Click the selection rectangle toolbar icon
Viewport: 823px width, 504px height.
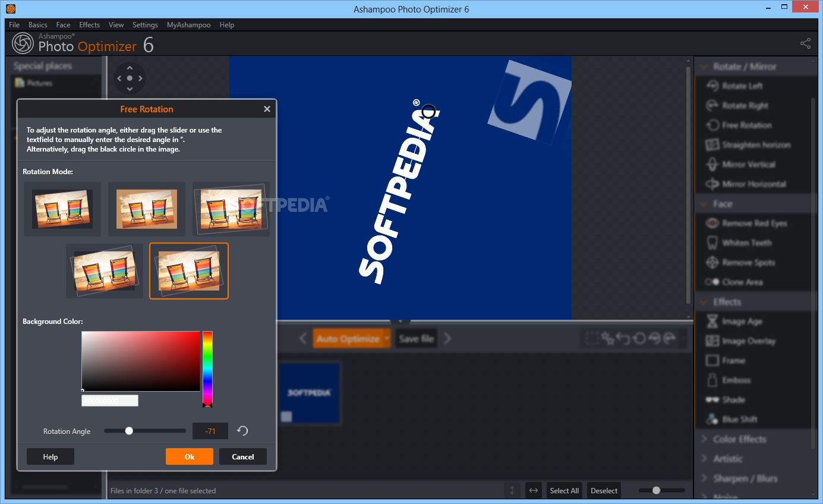click(592, 338)
